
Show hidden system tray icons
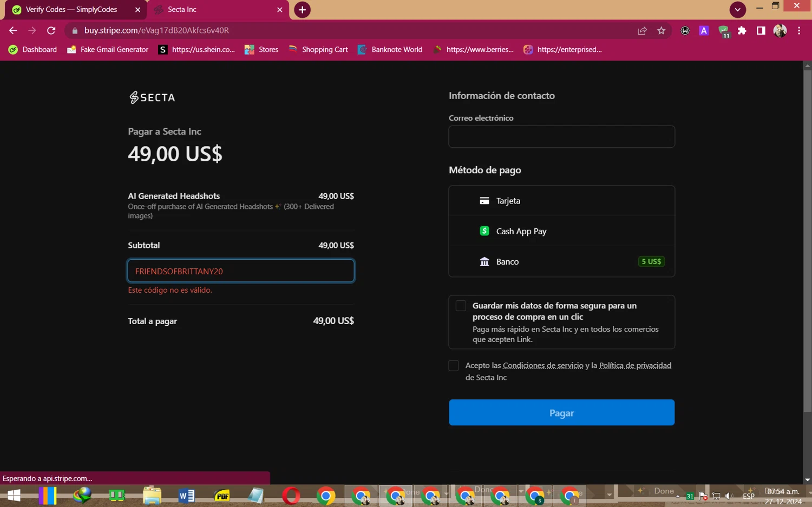[678, 496]
